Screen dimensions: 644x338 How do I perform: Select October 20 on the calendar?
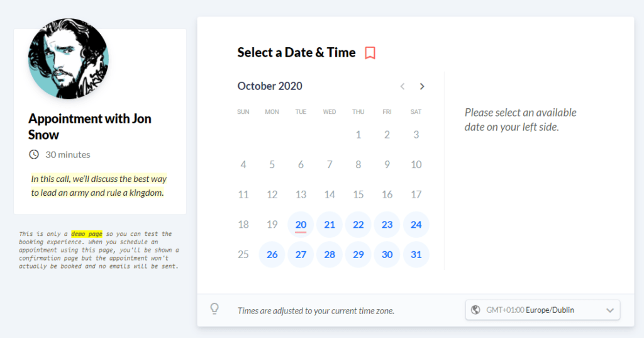[301, 225]
